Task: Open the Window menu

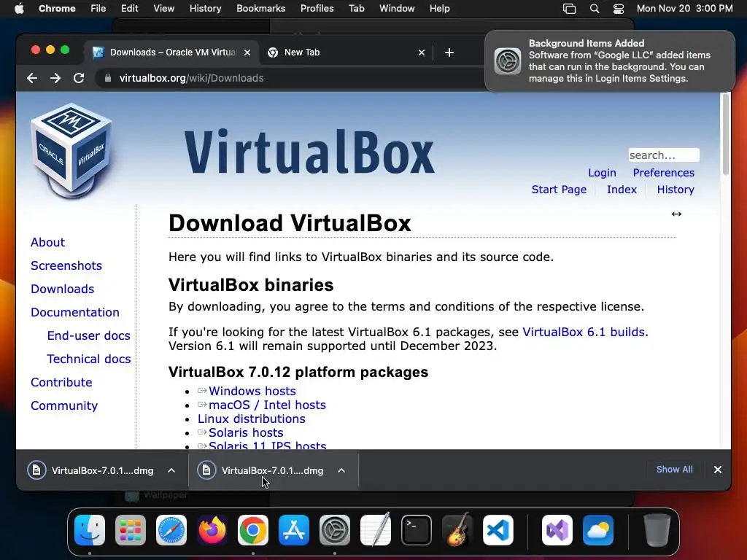Action: [397, 9]
